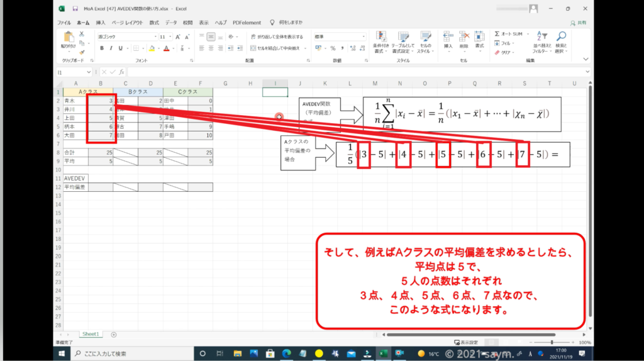This screenshot has height=361, width=644.
Task: Open the 挿入 (Insert) ribbon tab
Action: pos(101,23)
